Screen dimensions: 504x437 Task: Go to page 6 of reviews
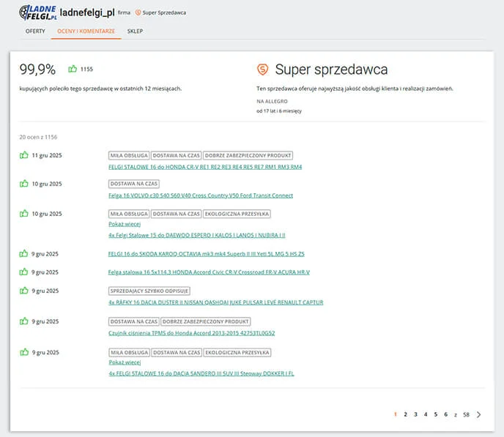click(x=446, y=414)
